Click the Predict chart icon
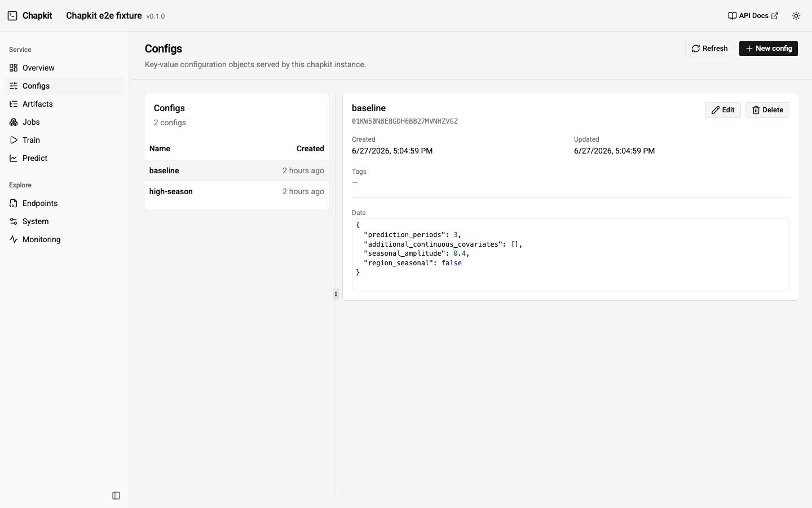The image size is (812, 508). (14, 158)
